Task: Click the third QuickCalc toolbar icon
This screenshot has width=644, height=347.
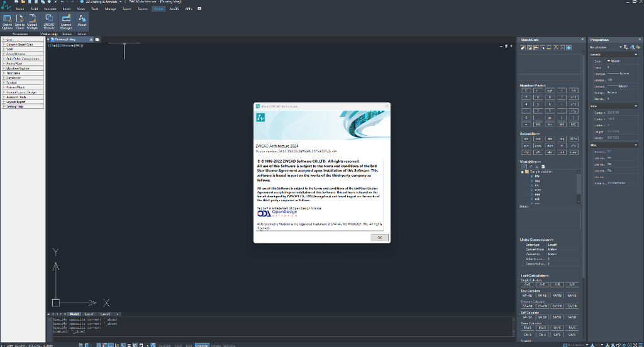Action: [536, 48]
